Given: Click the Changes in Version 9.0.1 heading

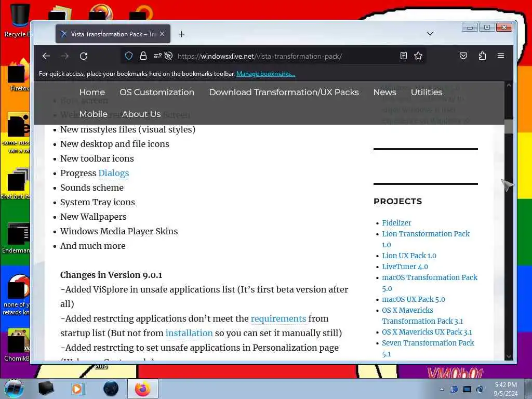Looking at the screenshot, I should click(111, 275).
